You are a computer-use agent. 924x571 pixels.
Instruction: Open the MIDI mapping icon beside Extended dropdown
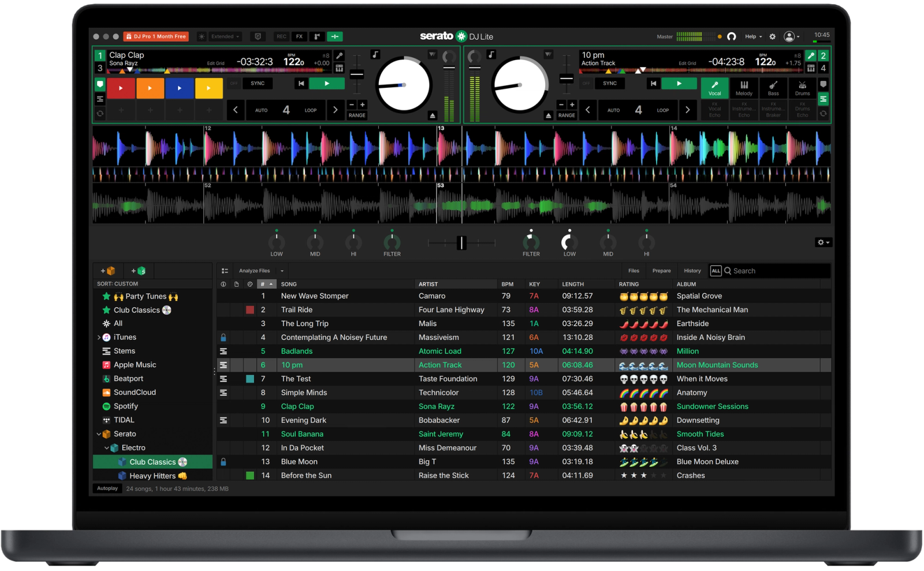tap(258, 36)
